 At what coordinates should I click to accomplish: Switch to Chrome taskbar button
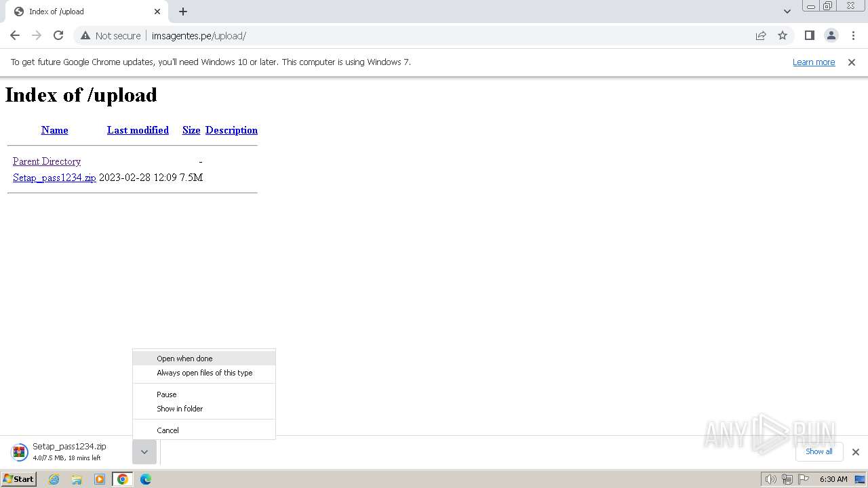123,479
